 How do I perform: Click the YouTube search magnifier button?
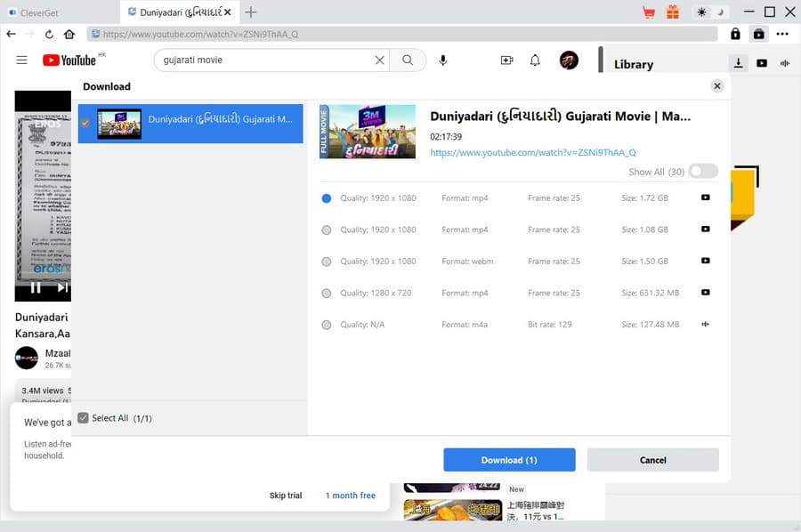point(408,60)
